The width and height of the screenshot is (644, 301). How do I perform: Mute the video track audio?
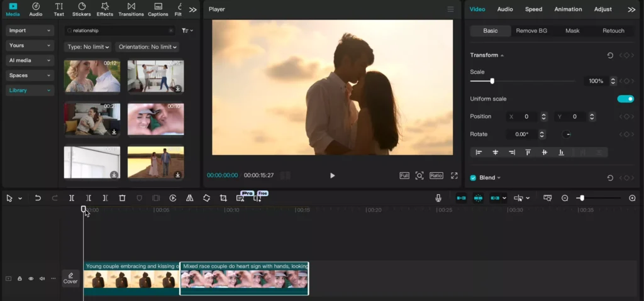[42, 278]
